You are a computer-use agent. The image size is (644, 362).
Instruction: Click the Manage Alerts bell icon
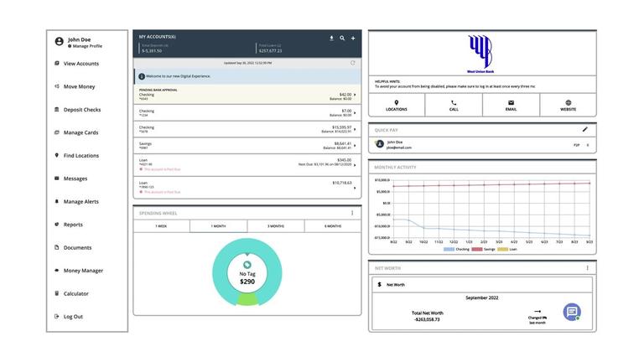(57, 201)
